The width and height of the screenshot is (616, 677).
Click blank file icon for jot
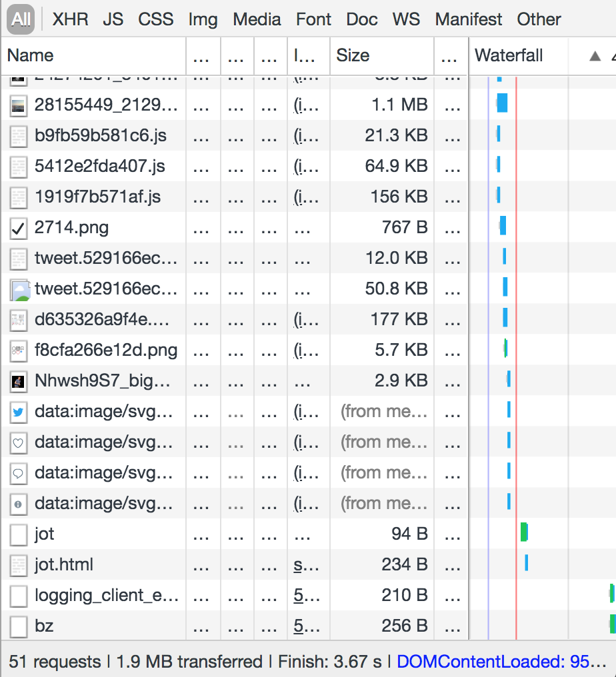pyautogui.click(x=18, y=534)
